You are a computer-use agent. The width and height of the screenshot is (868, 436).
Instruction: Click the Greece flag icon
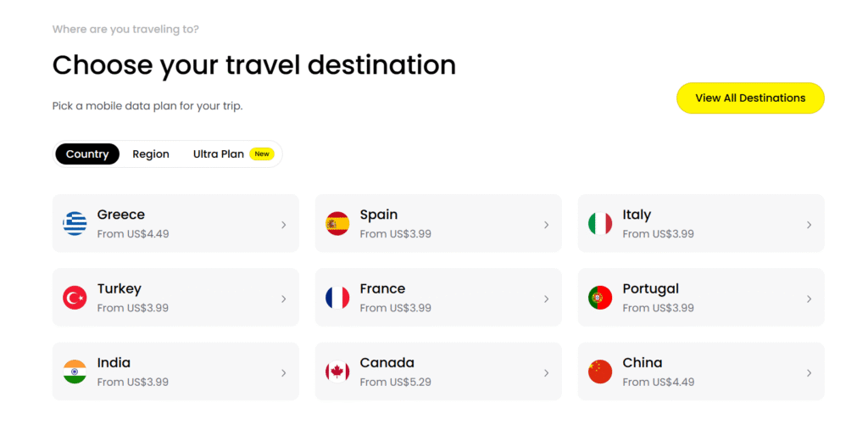pyautogui.click(x=75, y=224)
